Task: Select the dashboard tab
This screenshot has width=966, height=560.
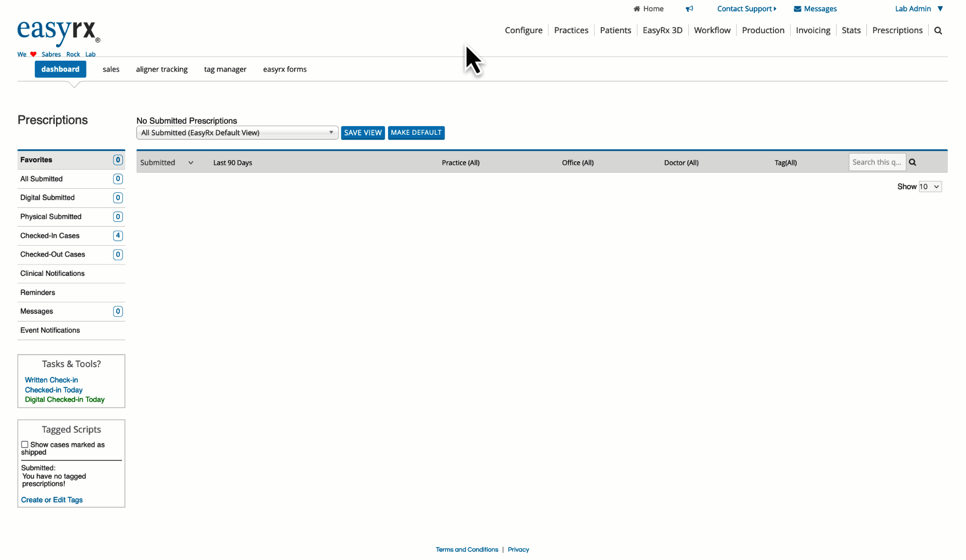Action: click(x=60, y=69)
